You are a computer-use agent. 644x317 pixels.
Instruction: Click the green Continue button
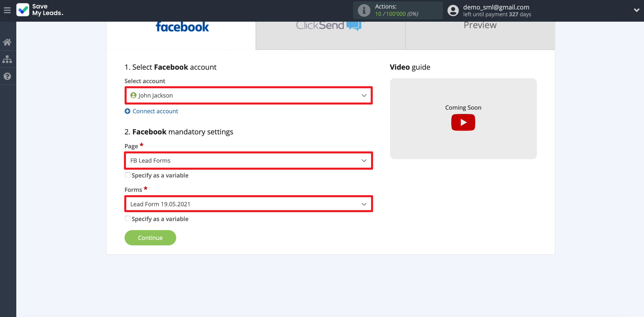(150, 238)
